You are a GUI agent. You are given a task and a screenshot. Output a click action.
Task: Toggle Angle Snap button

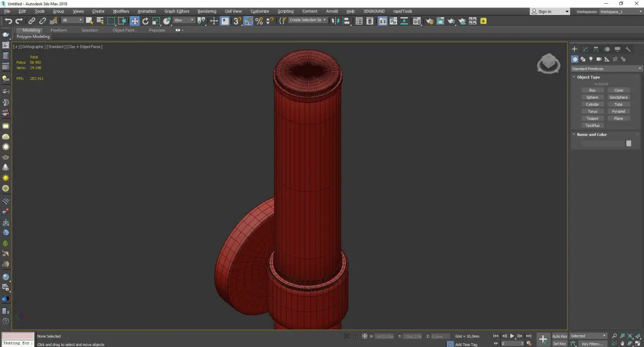248,21
